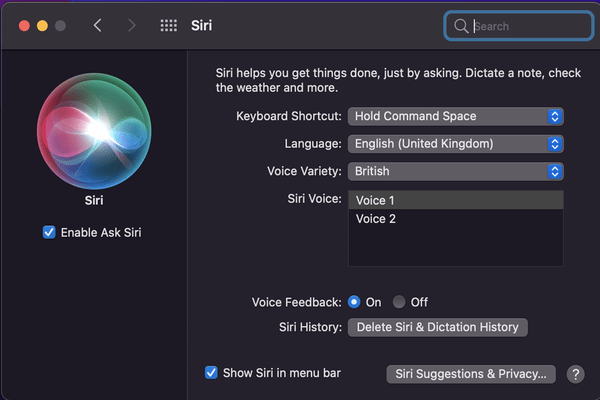Toggle the Enable Ask Siri checkbox
The image size is (600, 400).
[49, 232]
